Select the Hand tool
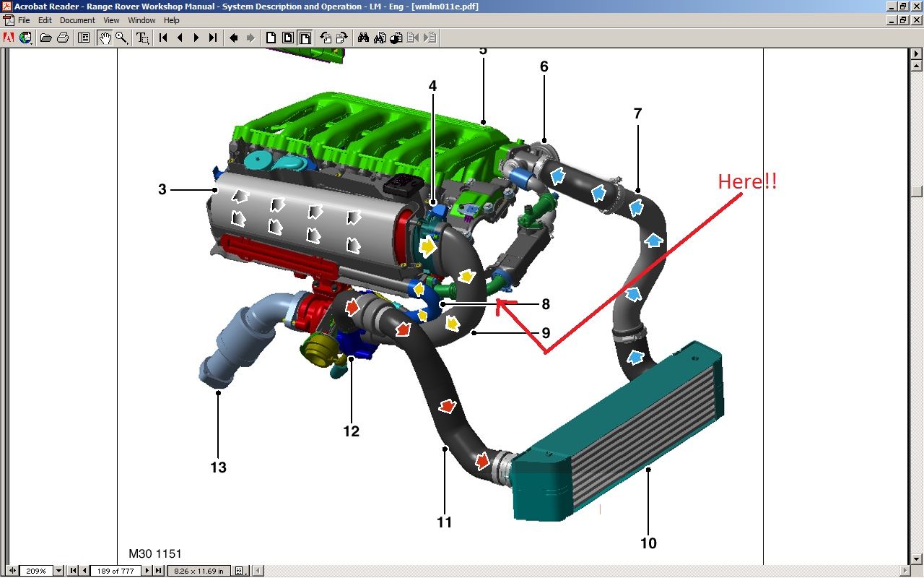This screenshot has height=578, width=924. pos(105,38)
